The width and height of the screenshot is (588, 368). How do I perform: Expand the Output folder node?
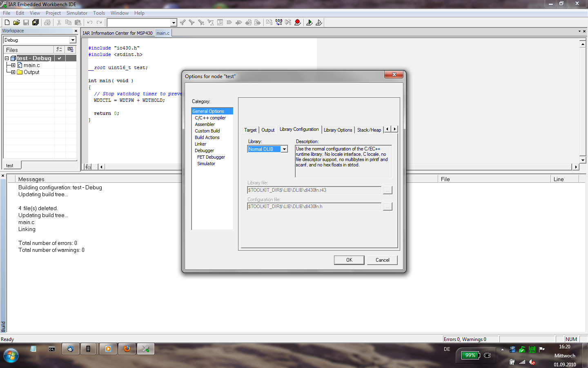[13, 72]
